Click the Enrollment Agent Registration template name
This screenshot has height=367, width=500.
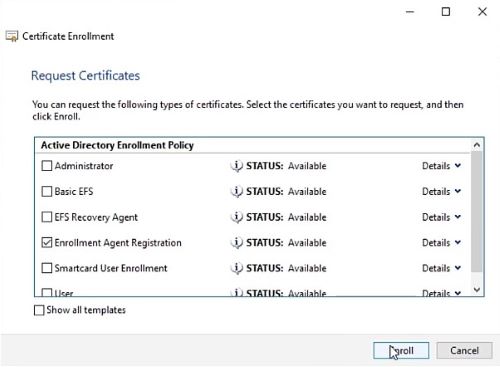(118, 242)
